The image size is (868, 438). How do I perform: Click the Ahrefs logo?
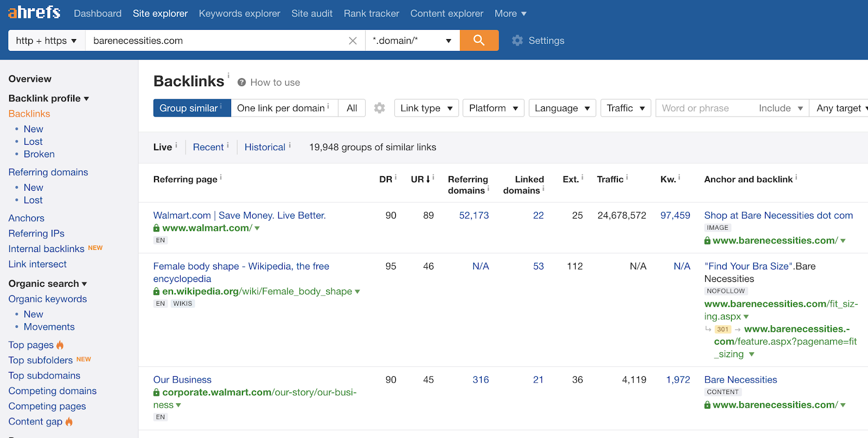pos(34,12)
